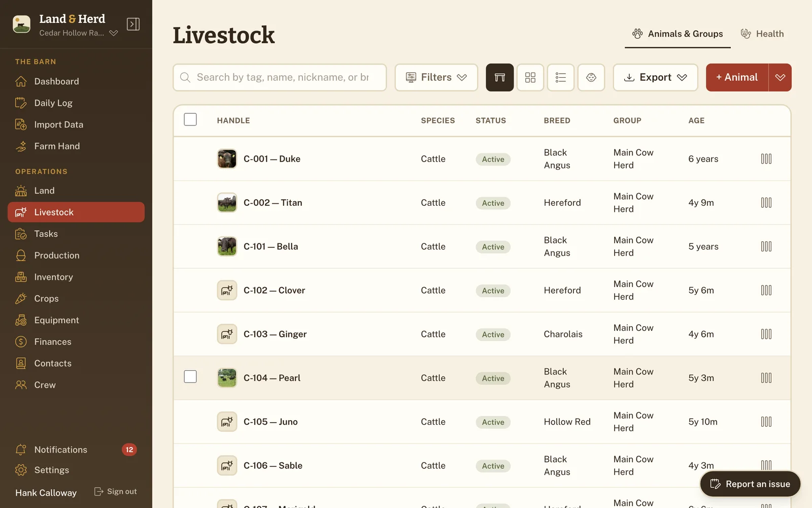
Task: Go to Finances
Action: click(76, 342)
